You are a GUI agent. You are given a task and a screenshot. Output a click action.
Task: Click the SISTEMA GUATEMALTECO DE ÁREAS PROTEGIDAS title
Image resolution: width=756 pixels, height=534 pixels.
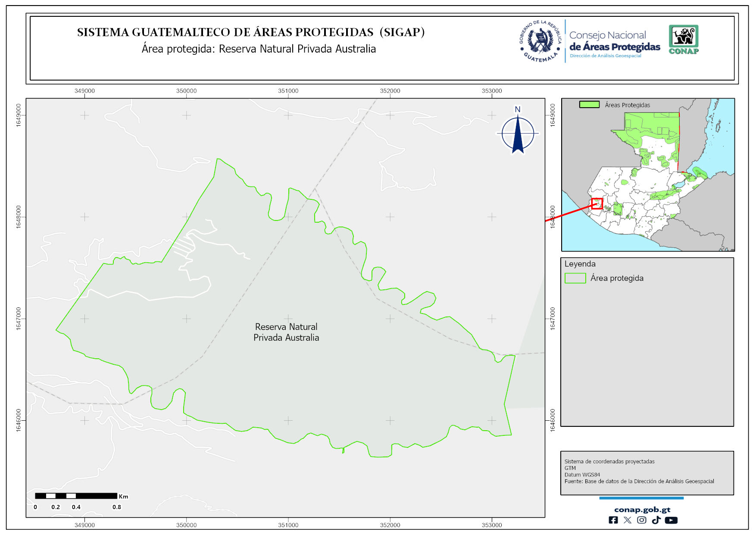[x=251, y=32]
